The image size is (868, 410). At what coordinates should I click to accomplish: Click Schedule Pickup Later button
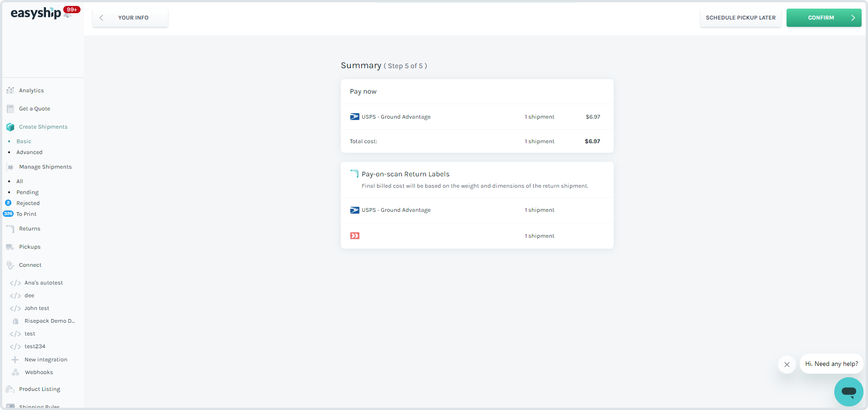click(741, 18)
